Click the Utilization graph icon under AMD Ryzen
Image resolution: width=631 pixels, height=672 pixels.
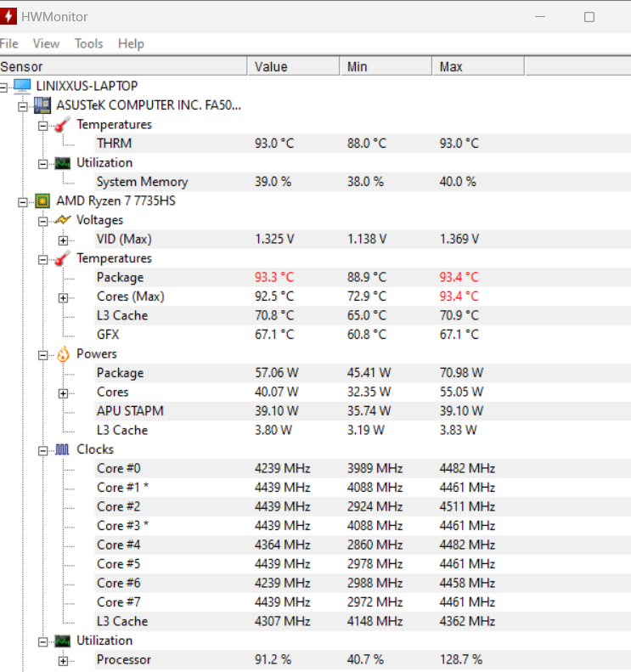[x=63, y=641]
